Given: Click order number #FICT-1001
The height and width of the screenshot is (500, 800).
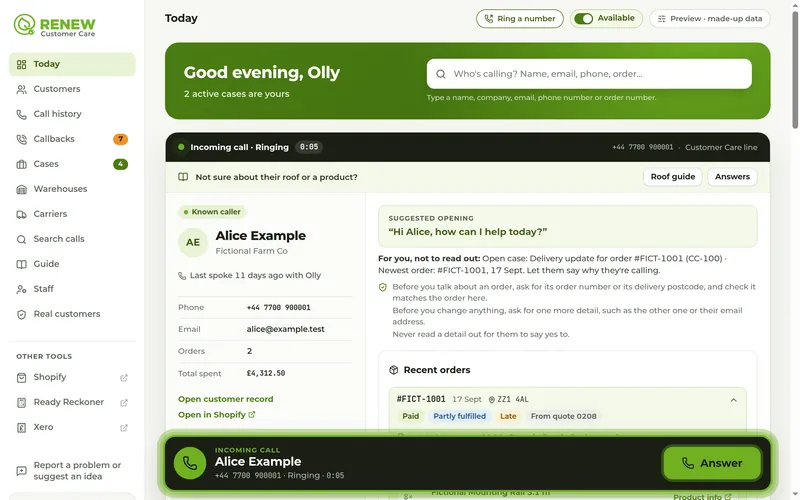Looking at the screenshot, I should 421,399.
